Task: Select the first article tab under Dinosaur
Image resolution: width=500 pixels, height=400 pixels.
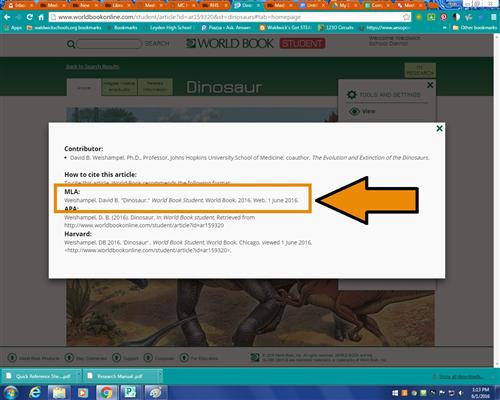Action: (84, 88)
